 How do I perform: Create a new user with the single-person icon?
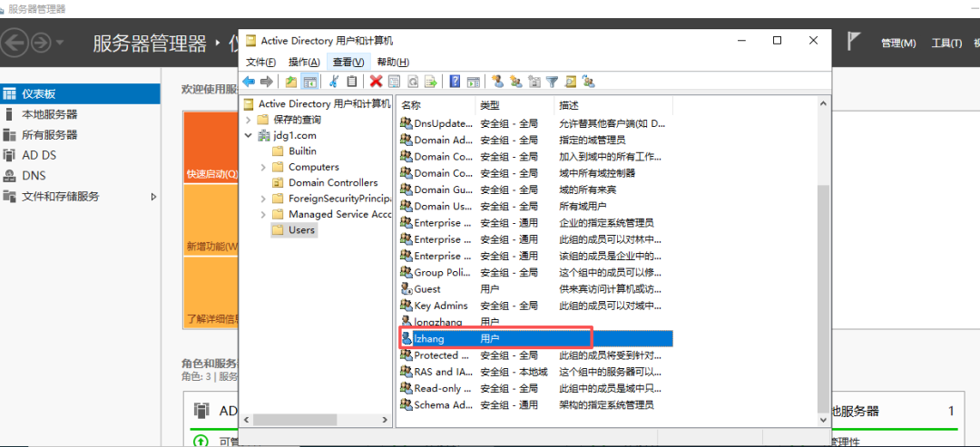pyautogui.click(x=497, y=82)
